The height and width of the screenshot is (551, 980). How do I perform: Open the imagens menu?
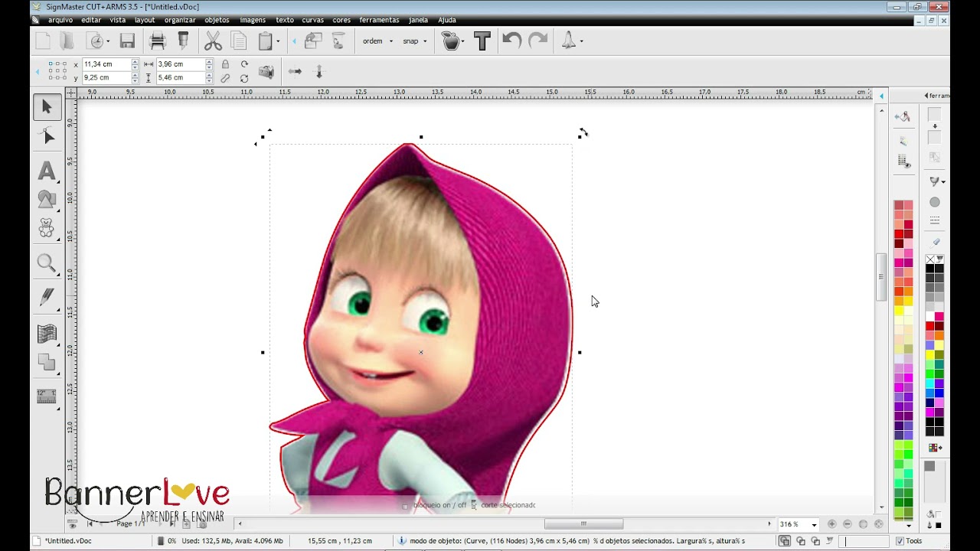253,20
